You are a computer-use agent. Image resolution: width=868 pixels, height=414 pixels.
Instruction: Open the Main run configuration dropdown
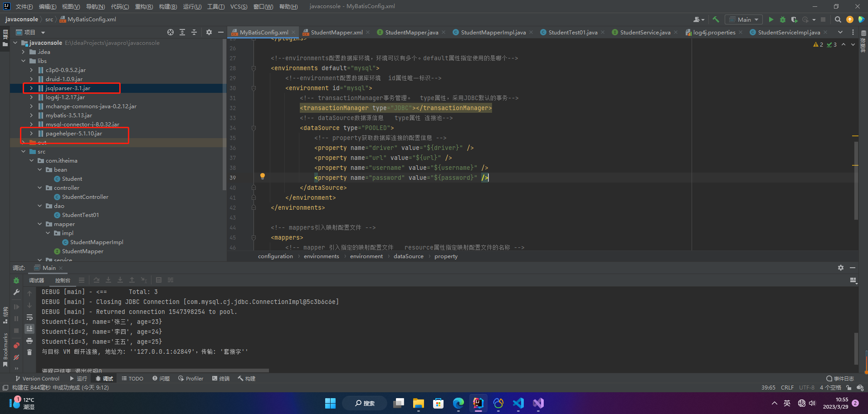point(744,19)
